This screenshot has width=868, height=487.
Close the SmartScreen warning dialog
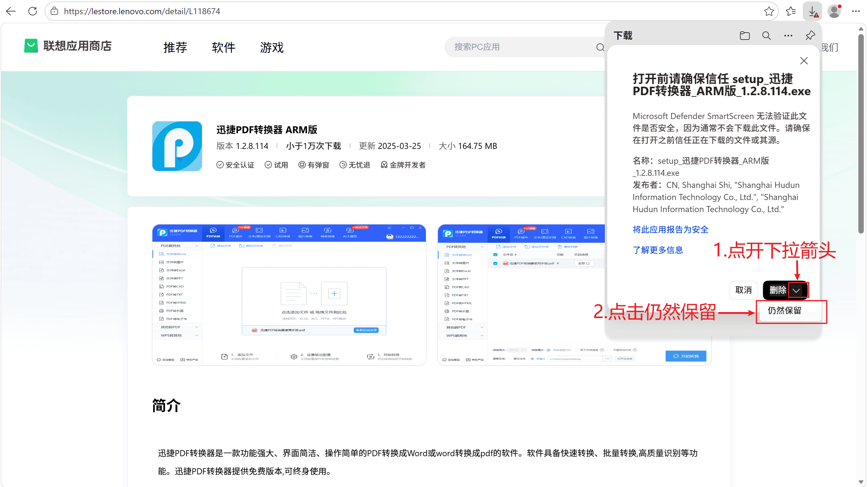pos(804,61)
